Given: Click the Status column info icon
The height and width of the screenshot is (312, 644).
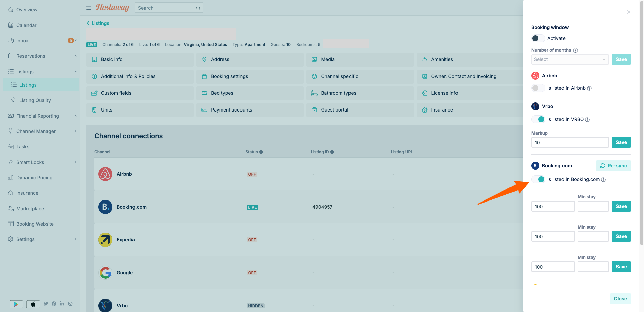Looking at the screenshot, I should [261, 152].
